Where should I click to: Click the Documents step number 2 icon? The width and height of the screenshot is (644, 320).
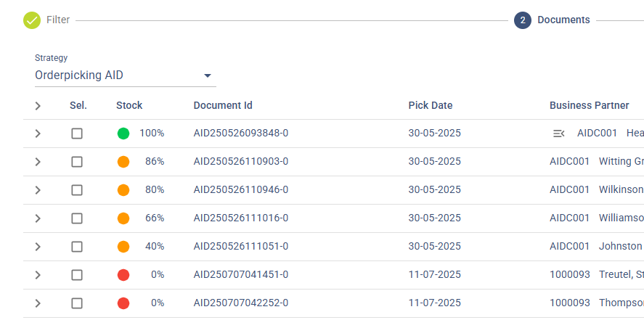click(x=523, y=20)
